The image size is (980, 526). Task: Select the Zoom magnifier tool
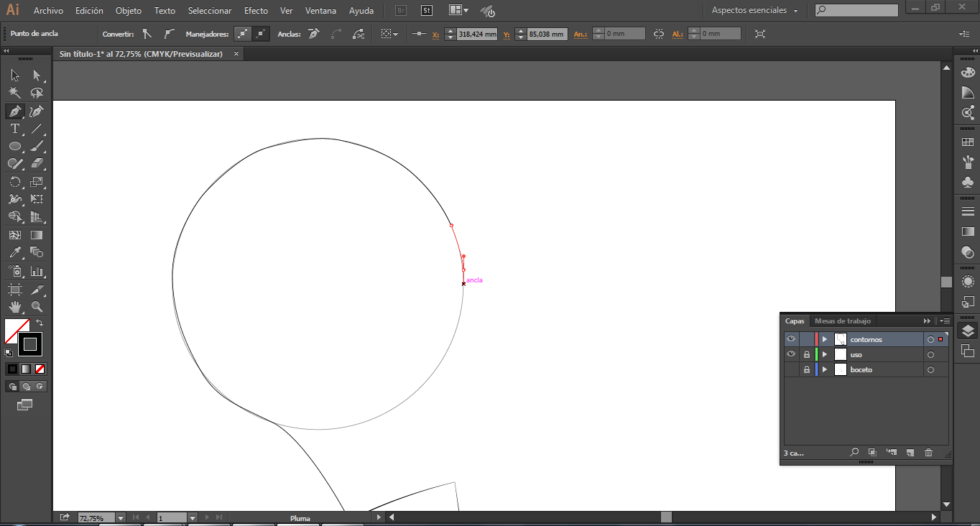tap(37, 308)
